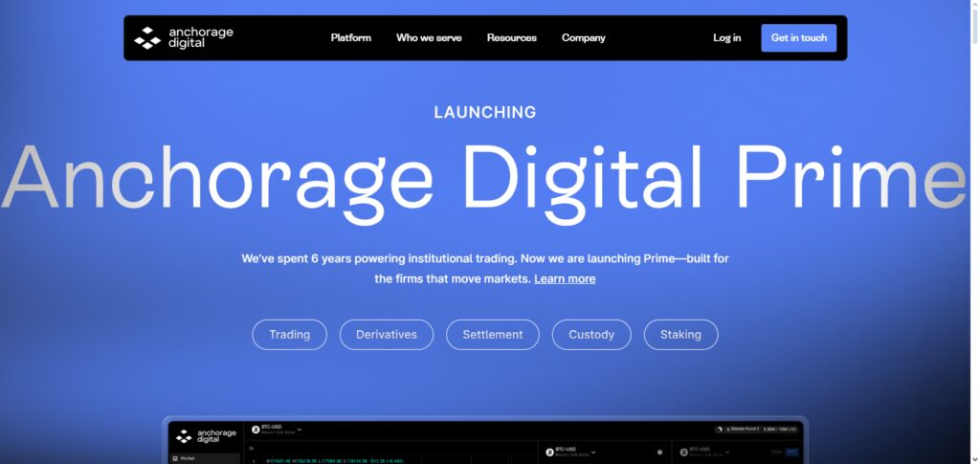Open the Resources menu
Image resolution: width=980 pixels, height=464 pixels.
click(x=511, y=37)
